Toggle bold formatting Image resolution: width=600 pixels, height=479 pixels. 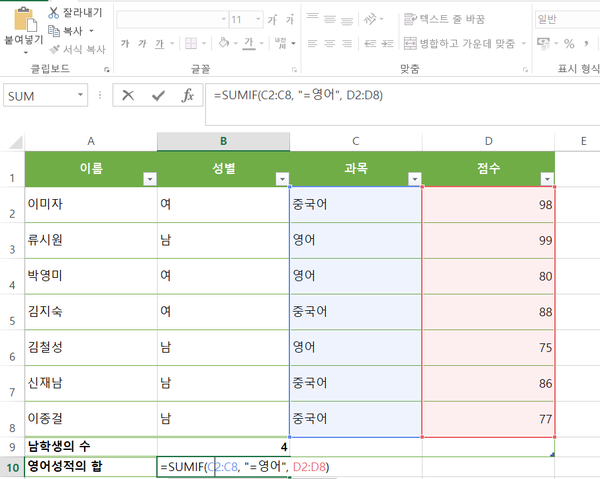(125, 44)
